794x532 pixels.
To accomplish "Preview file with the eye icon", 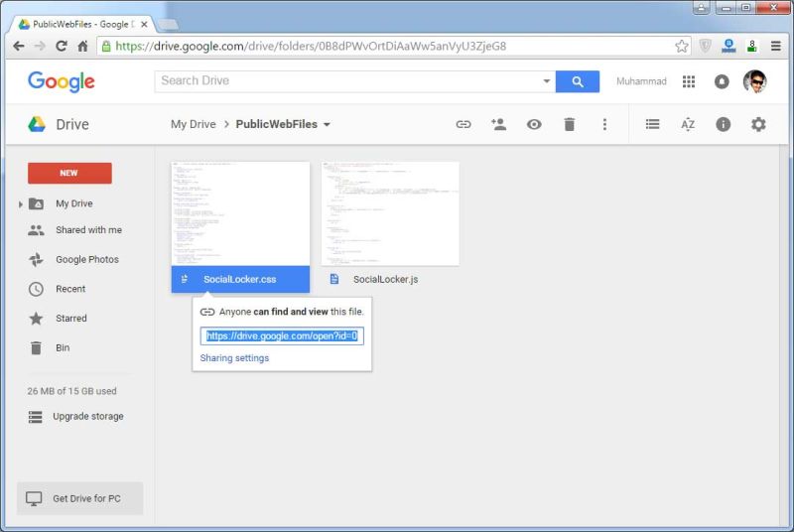I will coord(534,124).
